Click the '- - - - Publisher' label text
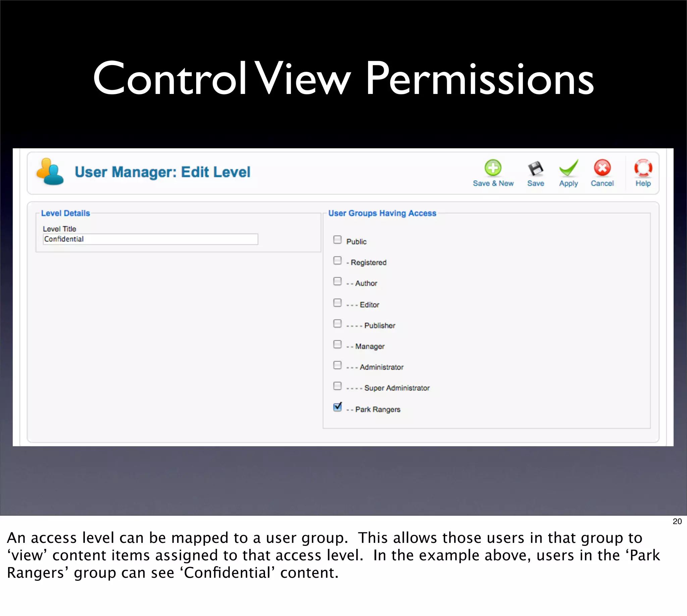Image resolution: width=687 pixels, height=616 pixels. click(x=371, y=325)
